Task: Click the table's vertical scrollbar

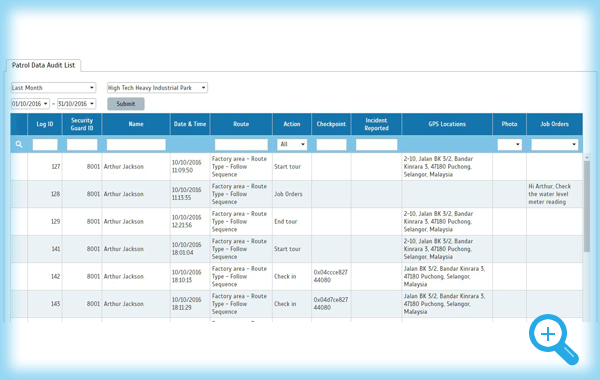Action: tap(587, 207)
